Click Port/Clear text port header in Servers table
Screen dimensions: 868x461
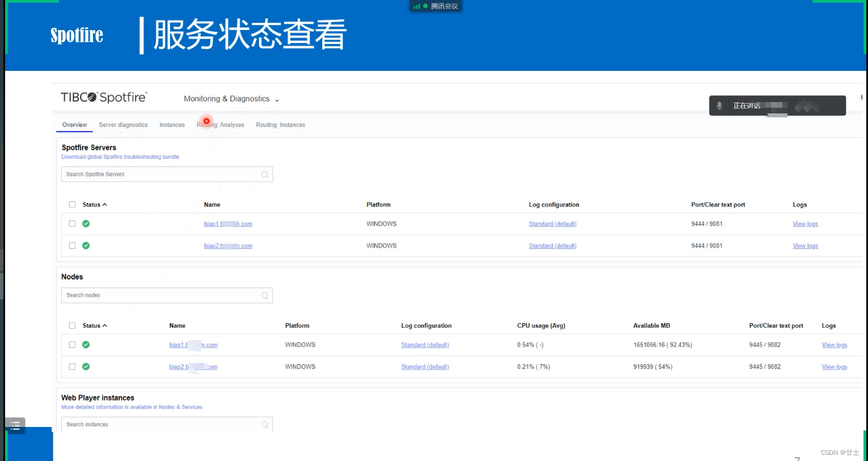(x=718, y=205)
